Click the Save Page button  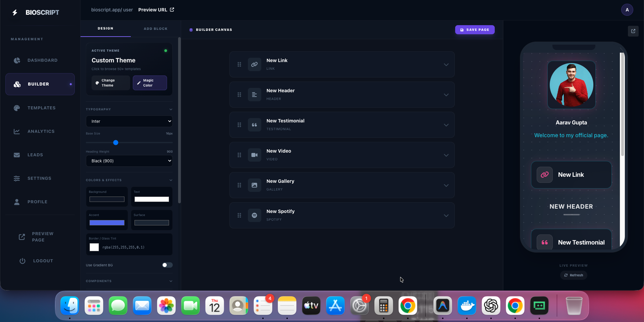475,30
